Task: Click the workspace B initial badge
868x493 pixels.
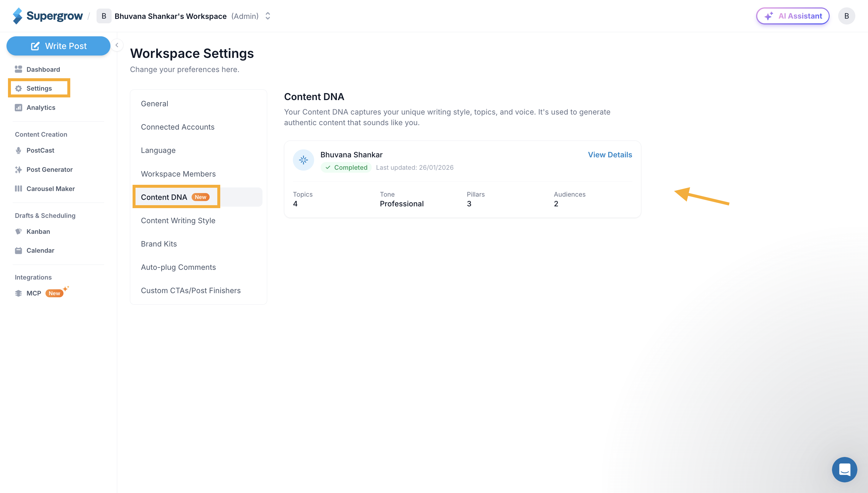Action: coord(104,16)
